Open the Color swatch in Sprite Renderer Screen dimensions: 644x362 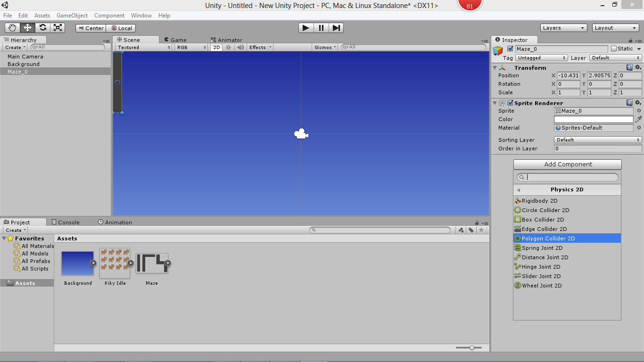pos(593,119)
